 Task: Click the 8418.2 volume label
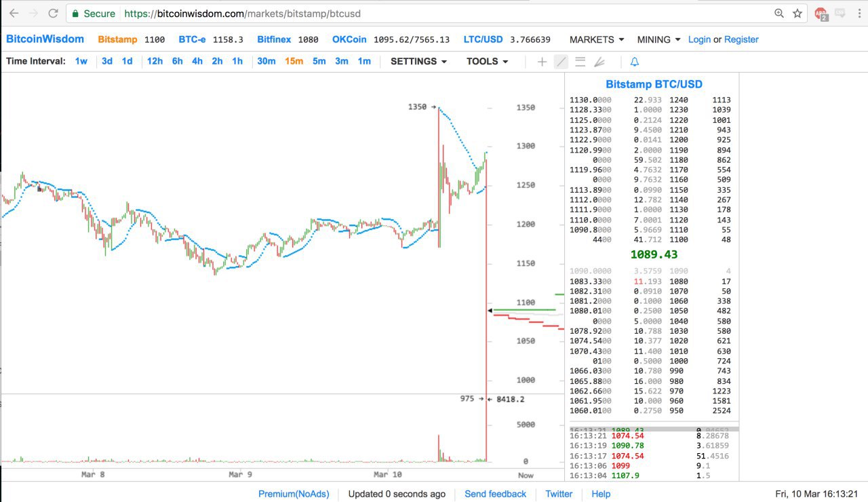[x=510, y=399]
